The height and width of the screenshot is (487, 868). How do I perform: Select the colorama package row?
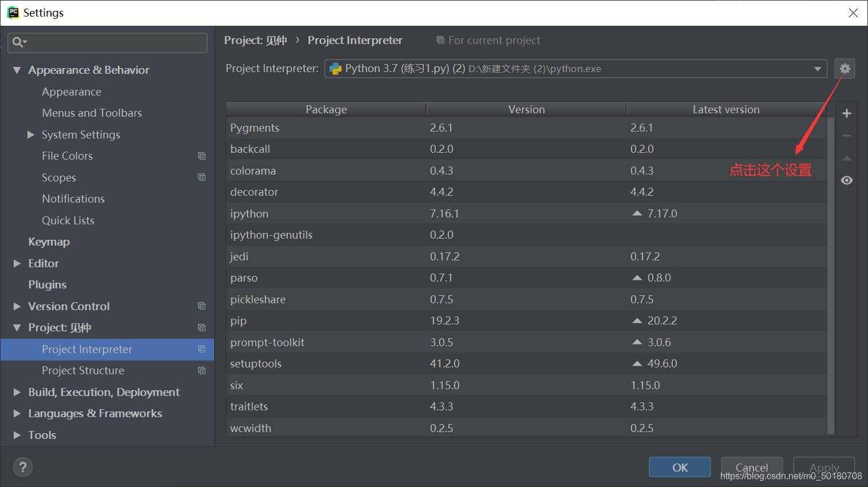[x=527, y=171]
